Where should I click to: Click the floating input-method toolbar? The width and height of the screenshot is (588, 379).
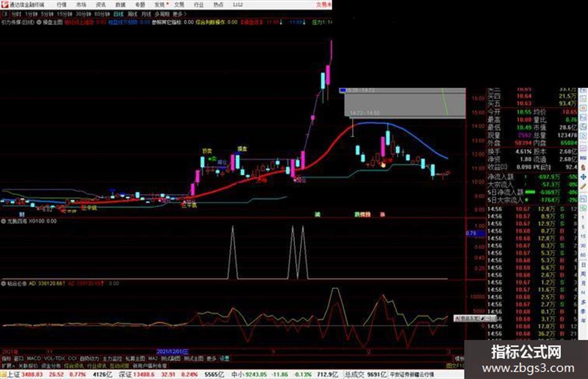pos(474,318)
